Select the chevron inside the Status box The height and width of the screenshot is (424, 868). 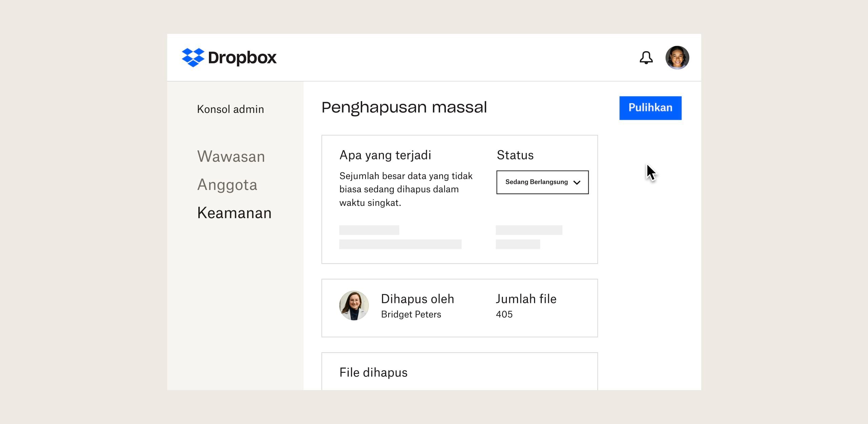pyautogui.click(x=577, y=182)
